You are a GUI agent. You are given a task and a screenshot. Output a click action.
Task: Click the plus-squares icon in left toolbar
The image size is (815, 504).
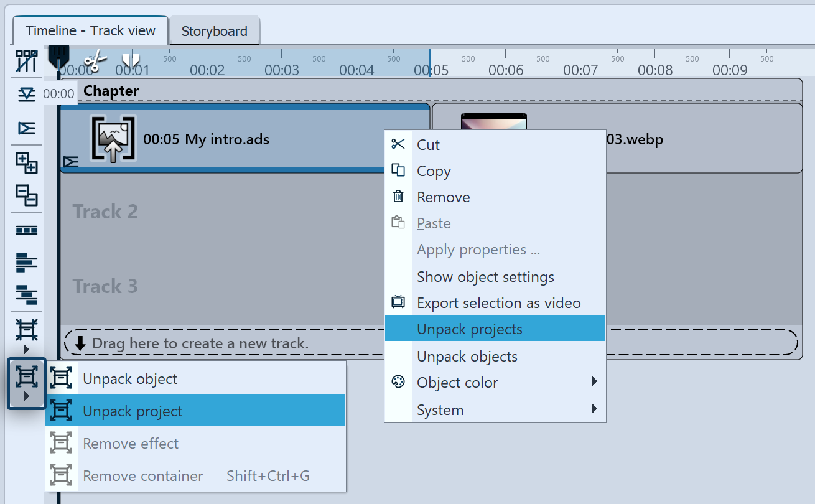(27, 163)
